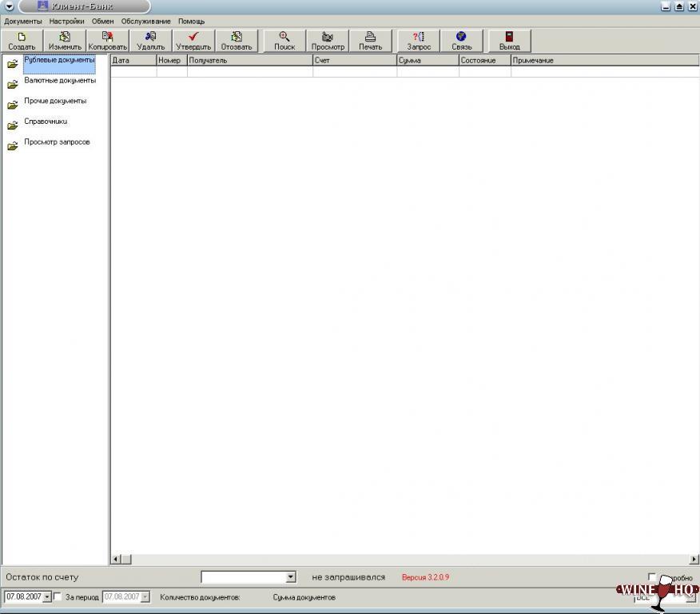This screenshot has width=700, height=614.
Task: Toggle the Подробно checkbox
Action: click(652, 577)
